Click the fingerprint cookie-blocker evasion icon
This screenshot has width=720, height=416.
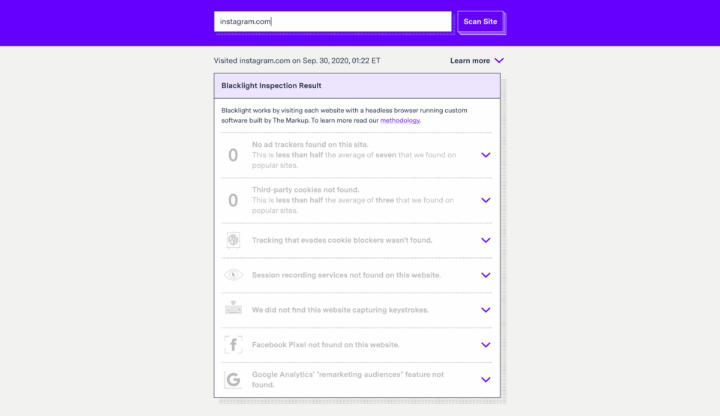pyautogui.click(x=233, y=240)
